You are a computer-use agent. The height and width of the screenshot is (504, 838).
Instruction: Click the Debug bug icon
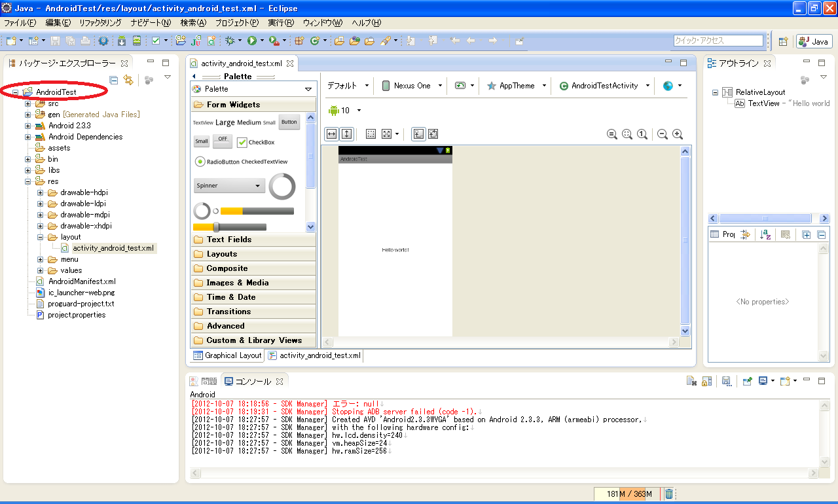(230, 41)
